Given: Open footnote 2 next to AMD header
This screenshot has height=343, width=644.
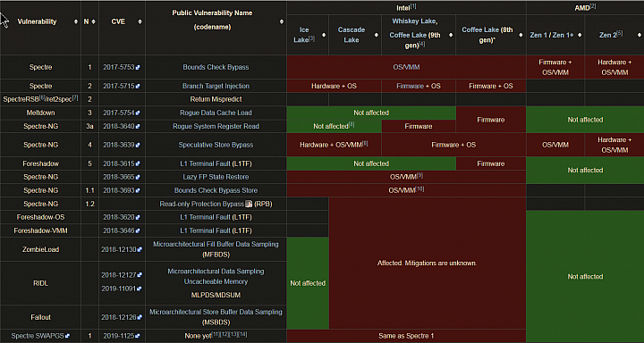Looking at the screenshot, I should tap(593, 6).
